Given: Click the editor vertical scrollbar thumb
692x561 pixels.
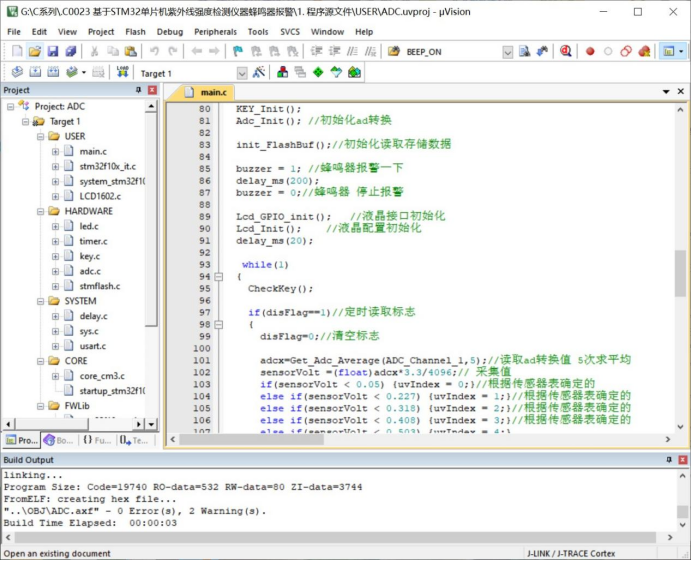Looking at the screenshot, I should (x=680, y=273).
